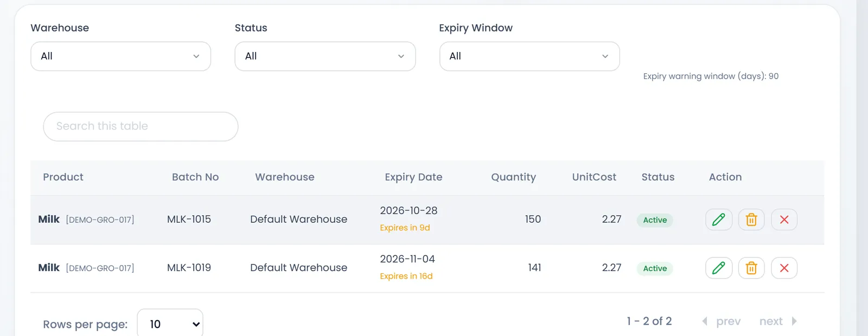Click 'Expires in 9d' warning text
This screenshot has height=336, width=868.
click(405, 228)
